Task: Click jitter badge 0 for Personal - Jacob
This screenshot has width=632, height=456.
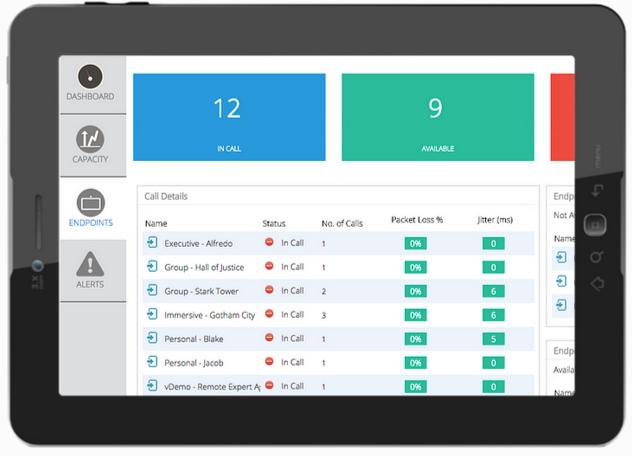Action: pyautogui.click(x=493, y=363)
